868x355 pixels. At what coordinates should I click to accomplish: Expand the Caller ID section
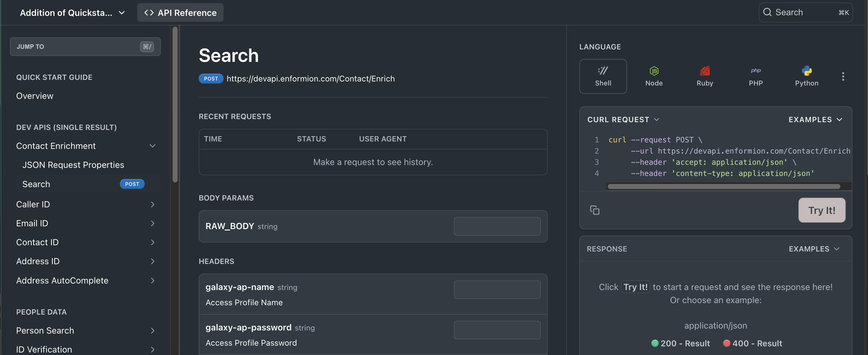click(152, 204)
